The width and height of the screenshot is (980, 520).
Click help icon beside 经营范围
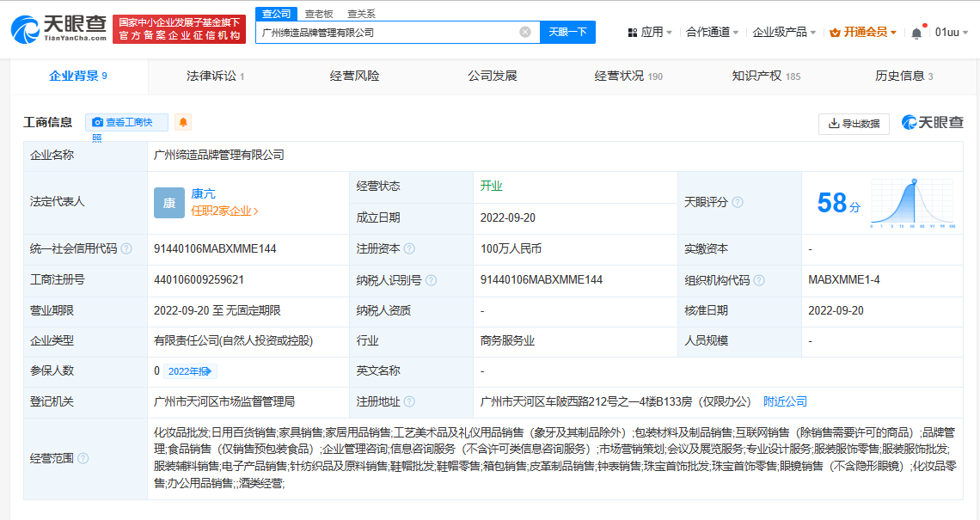click(x=83, y=458)
